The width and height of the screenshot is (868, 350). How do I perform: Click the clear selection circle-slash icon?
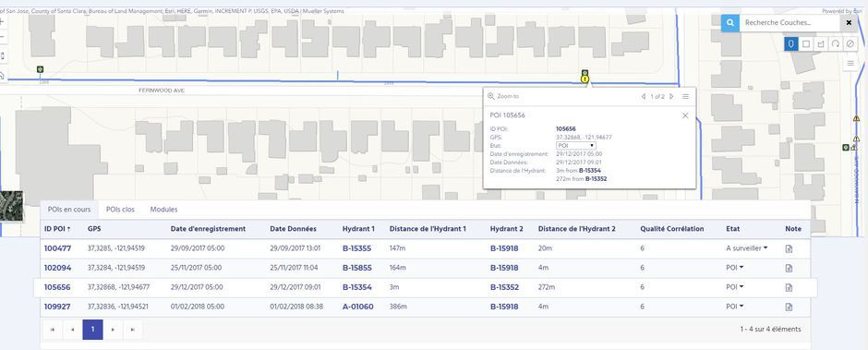pyautogui.click(x=850, y=43)
